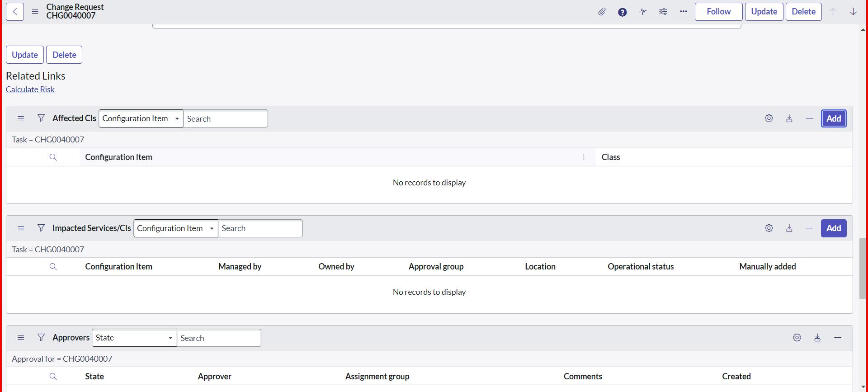Go to previous record with up arrow
Screen dimensions: 868x392
833,12
